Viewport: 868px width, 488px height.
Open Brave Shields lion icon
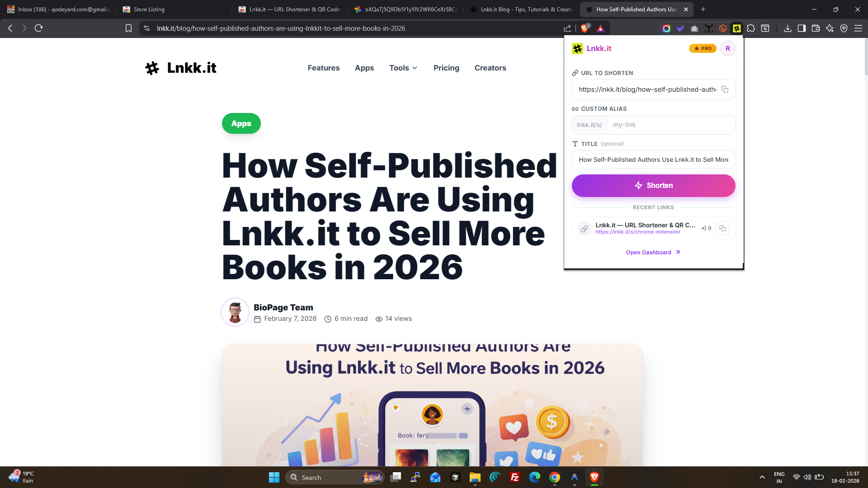coord(585,28)
